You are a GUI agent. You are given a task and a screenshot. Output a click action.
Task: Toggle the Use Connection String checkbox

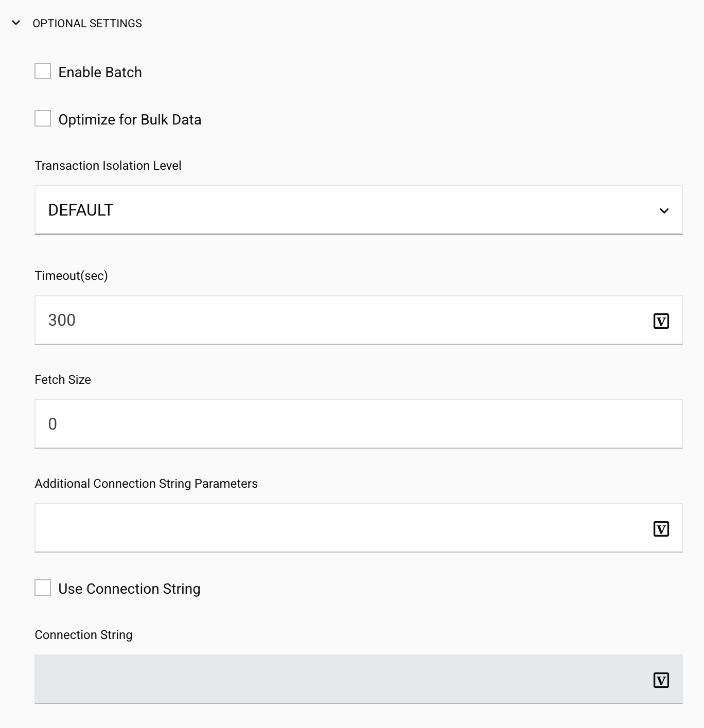point(42,588)
